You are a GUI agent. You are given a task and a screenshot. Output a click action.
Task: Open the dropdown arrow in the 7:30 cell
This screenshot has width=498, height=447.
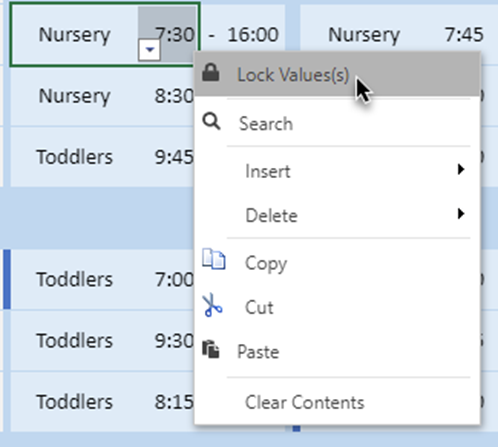(x=149, y=50)
